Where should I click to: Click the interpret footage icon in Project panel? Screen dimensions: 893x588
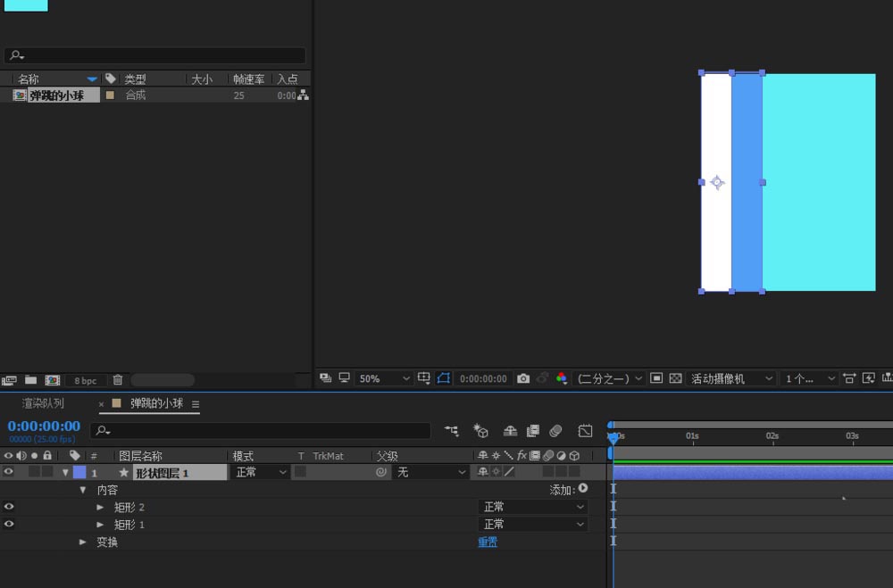point(9,380)
